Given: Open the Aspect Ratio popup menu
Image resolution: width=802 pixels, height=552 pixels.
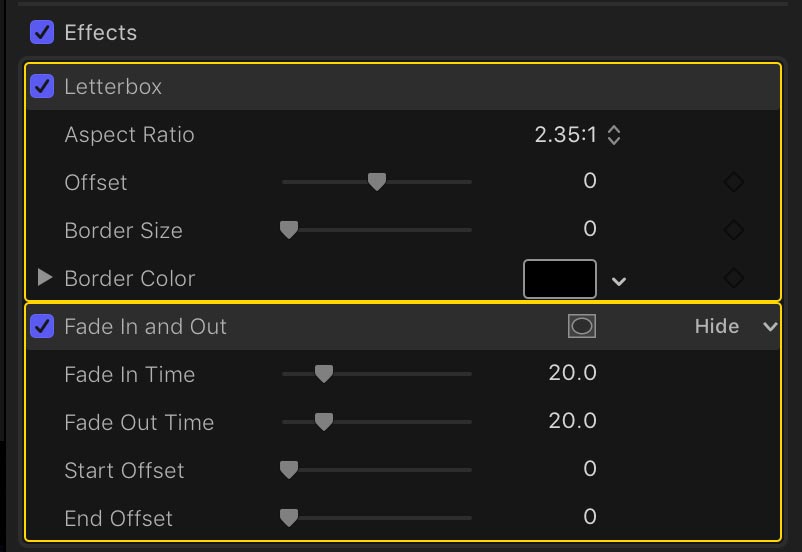Looking at the screenshot, I should point(577,135).
